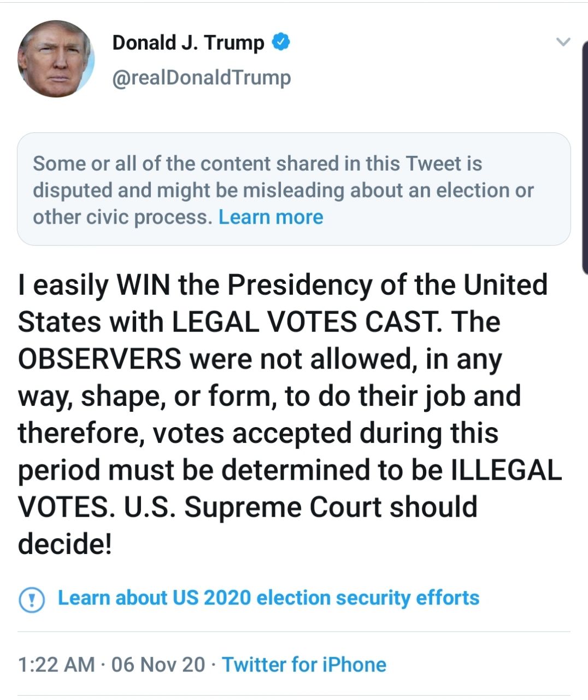The height and width of the screenshot is (700, 588).
Task: Click the exclamation info icon near election link
Action: coord(31,599)
